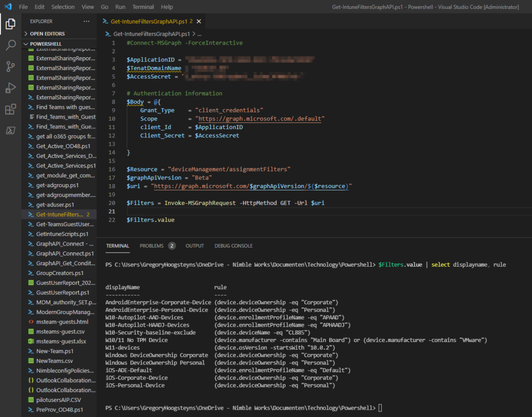Open get-adgroupmember file
Image resolution: width=532 pixels, height=417 pixels.
tap(59, 195)
